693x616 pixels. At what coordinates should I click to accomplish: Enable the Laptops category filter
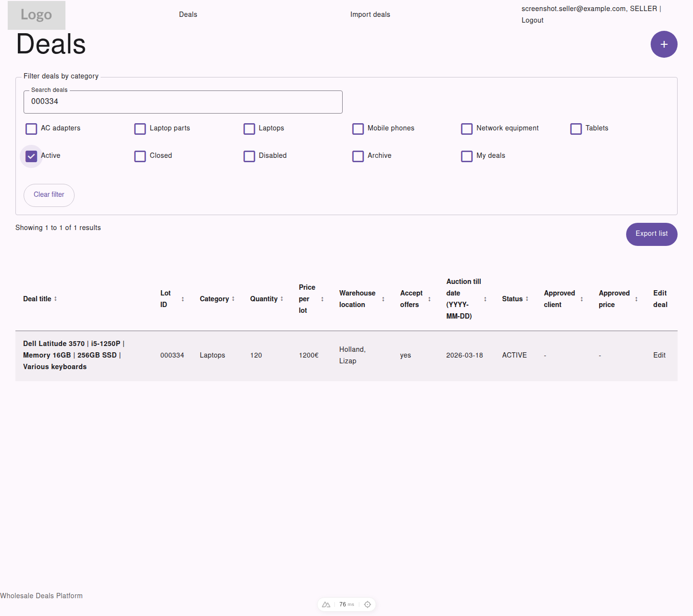pyautogui.click(x=249, y=128)
